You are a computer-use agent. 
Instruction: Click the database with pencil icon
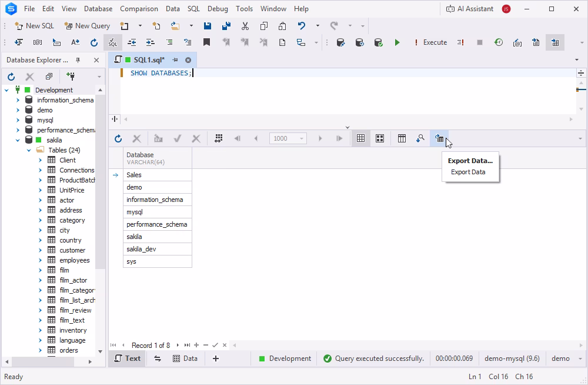(x=340, y=42)
